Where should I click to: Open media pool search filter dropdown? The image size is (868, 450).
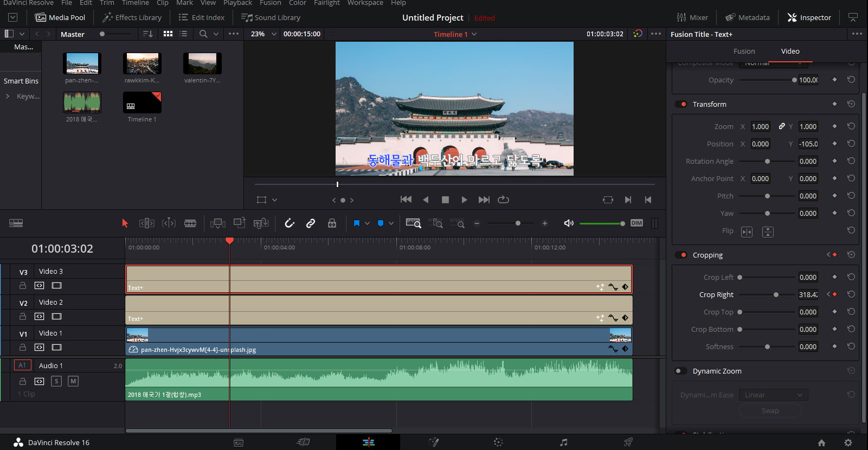216,34
